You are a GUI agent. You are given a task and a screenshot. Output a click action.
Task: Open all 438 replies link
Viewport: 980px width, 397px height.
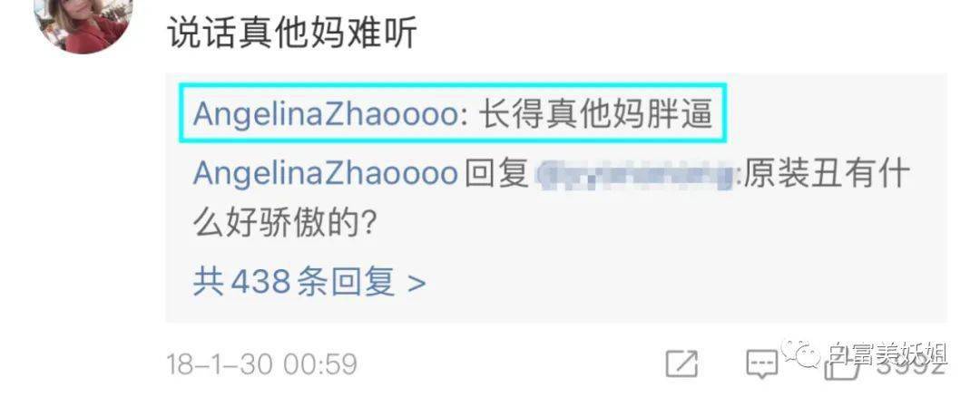(309, 282)
